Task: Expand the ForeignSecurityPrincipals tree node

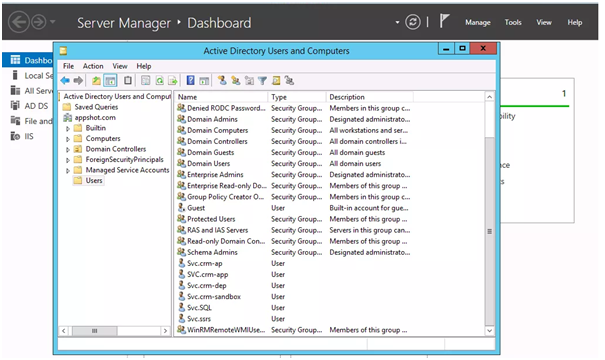Action: pos(68,160)
